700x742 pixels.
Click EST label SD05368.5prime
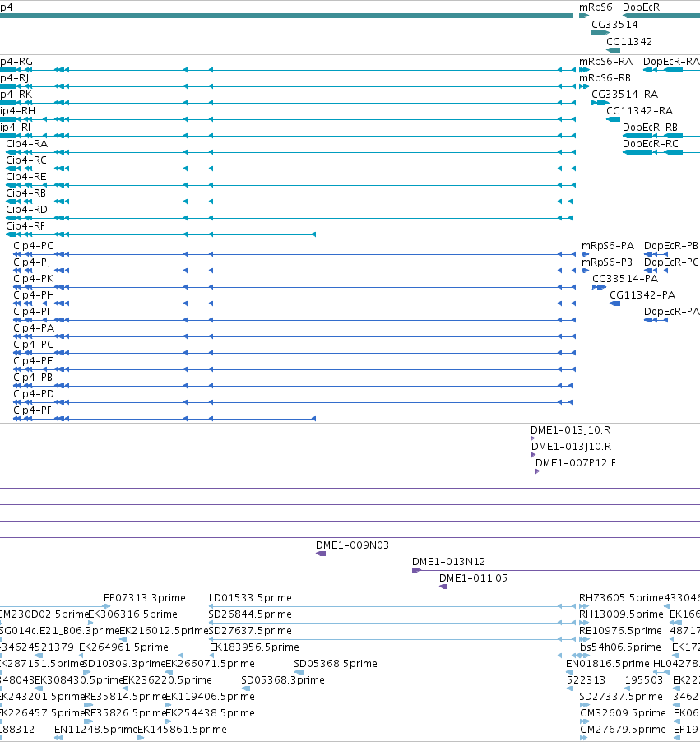[x=335, y=664]
